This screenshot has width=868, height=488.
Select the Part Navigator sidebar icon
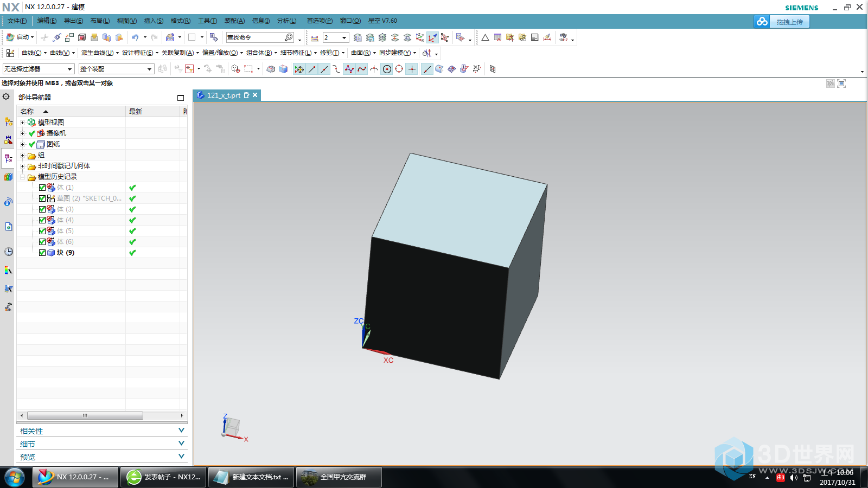pos(8,158)
